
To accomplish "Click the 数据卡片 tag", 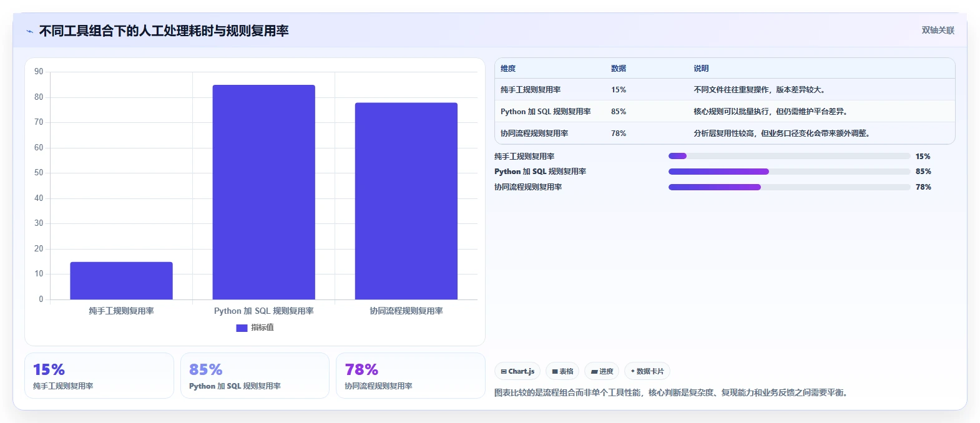I will coord(647,371).
